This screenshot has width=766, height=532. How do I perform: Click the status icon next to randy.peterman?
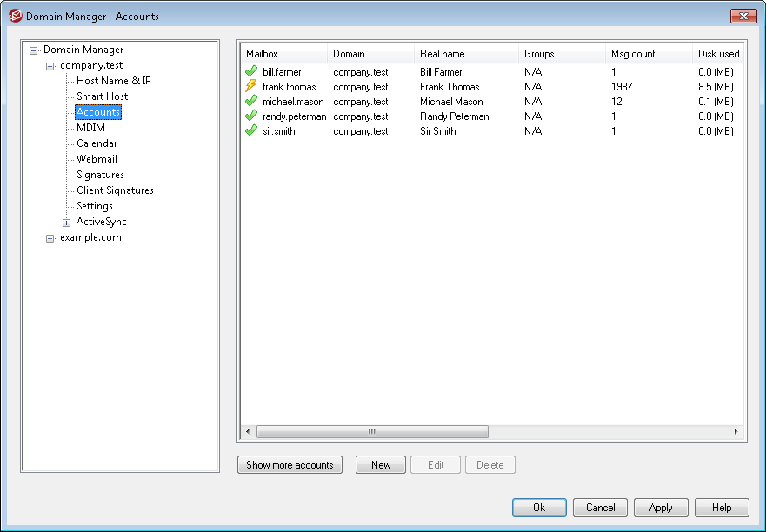(251, 116)
